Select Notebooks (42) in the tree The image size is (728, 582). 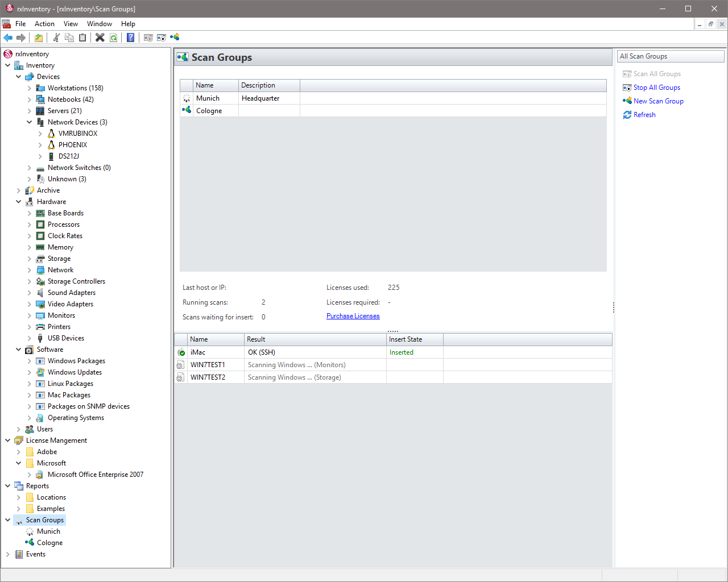click(71, 99)
